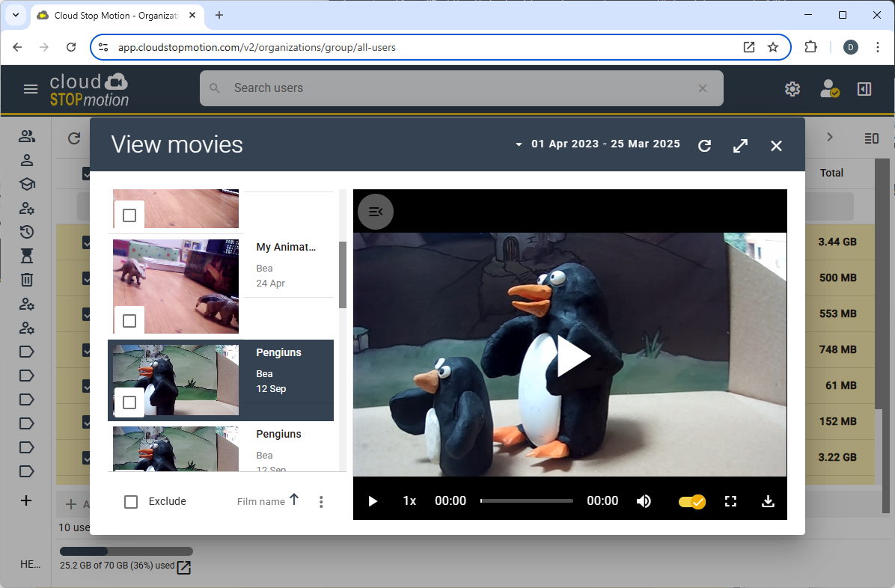The height and width of the screenshot is (588, 895).
Task: Open the settings gear in the top bar
Action: (x=792, y=88)
